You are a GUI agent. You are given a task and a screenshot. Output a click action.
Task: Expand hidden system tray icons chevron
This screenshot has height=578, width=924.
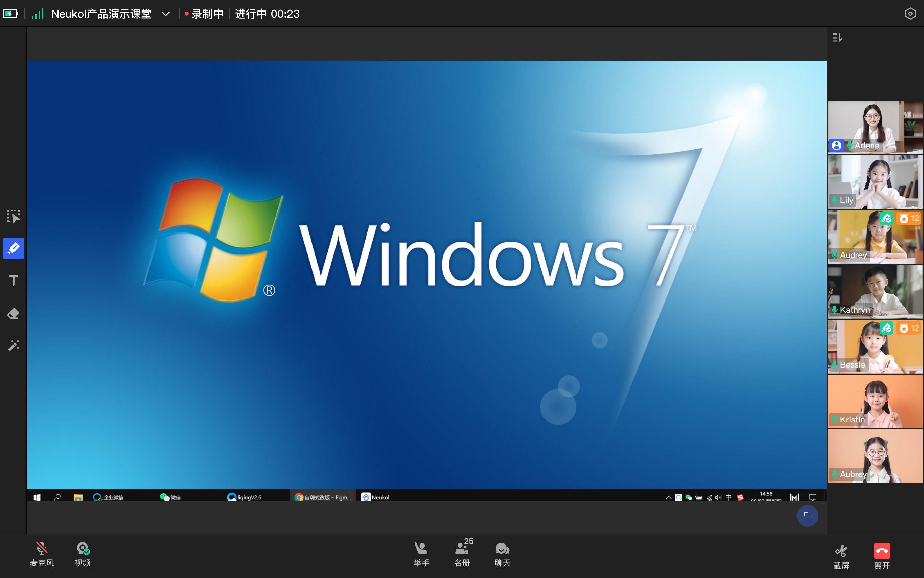pyautogui.click(x=668, y=497)
